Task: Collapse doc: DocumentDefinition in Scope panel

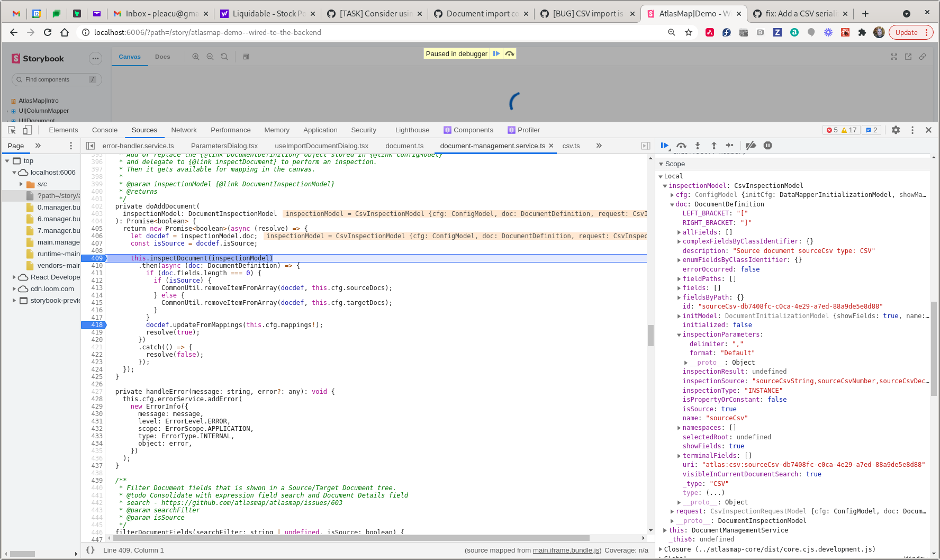Action: pyautogui.click(x=673, y=204)
